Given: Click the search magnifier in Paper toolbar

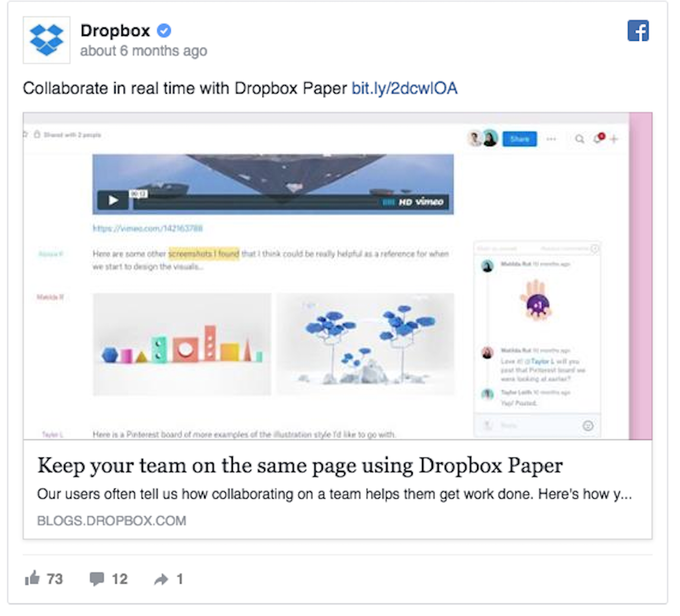Looking at the screenshot, I should point(579,139).
